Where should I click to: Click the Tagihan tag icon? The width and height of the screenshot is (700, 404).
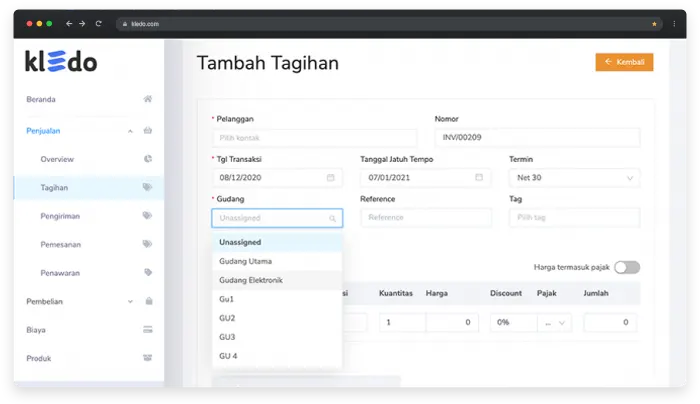click(x=147, y=187)
